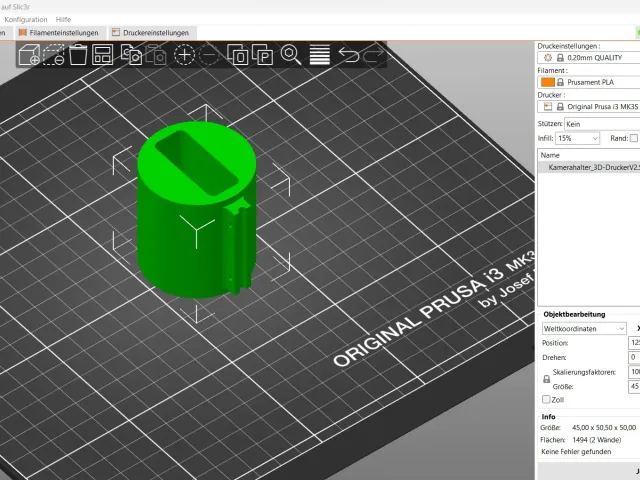
Task: Click the Filamenteinstellungen tab icon
Action: click(x=23, y=32)
